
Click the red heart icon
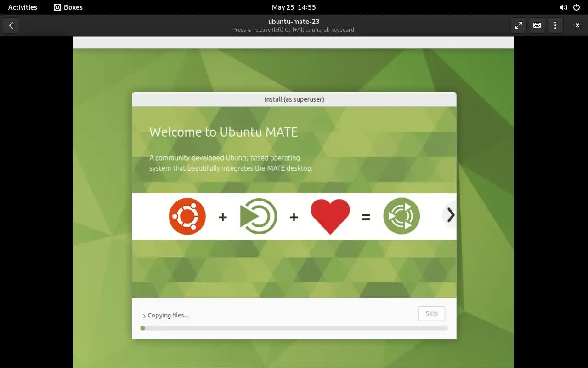330,217
